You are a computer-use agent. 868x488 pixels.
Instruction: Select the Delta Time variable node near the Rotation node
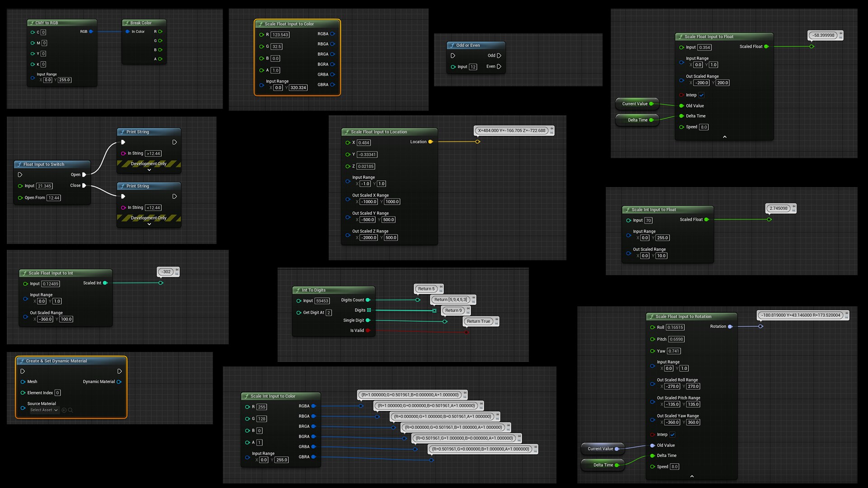(603, 465)
